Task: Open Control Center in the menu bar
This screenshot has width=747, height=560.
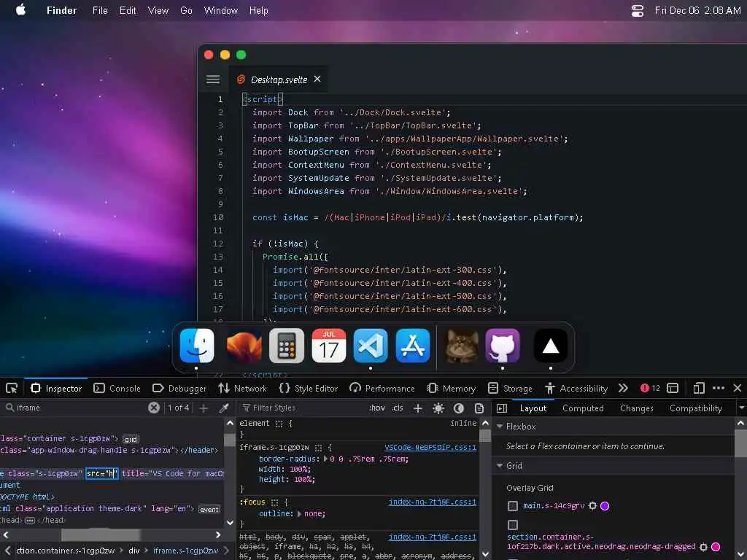Action: coord(638,10)
